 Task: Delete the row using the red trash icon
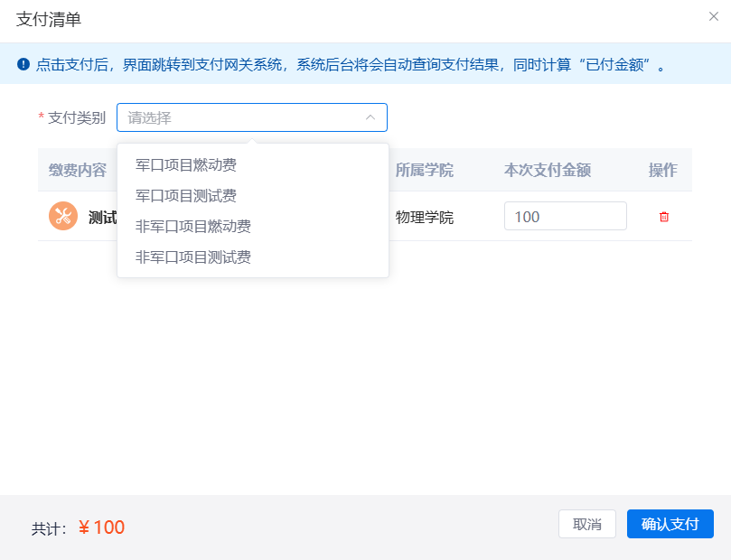[x=664, y=217]
